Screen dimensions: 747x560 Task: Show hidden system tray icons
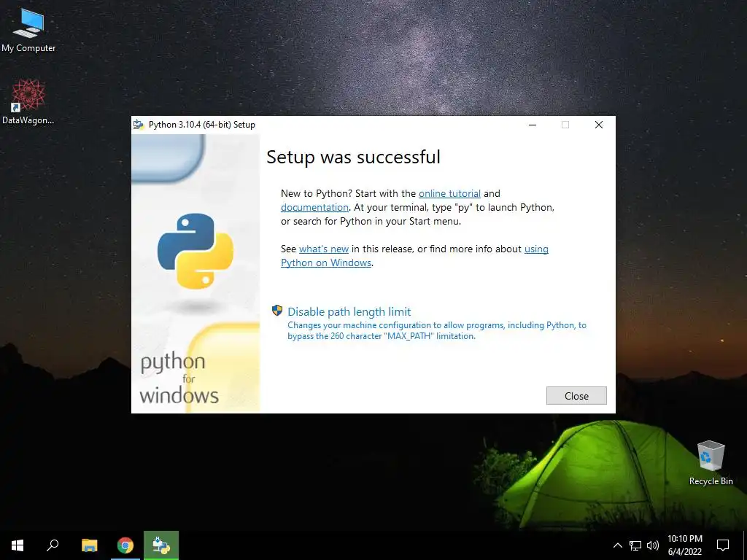point(617,545)
